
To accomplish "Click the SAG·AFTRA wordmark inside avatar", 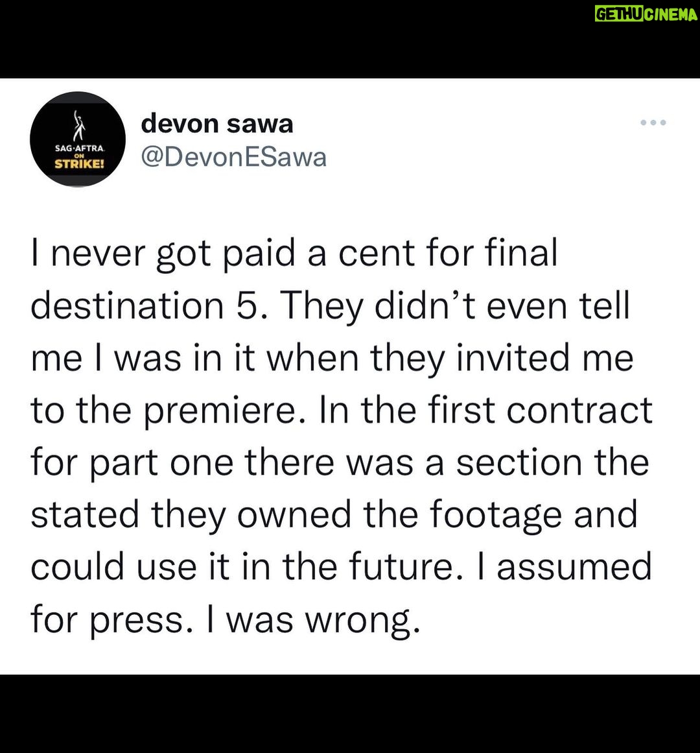I will pyautogui.click(x=79, y=149).
